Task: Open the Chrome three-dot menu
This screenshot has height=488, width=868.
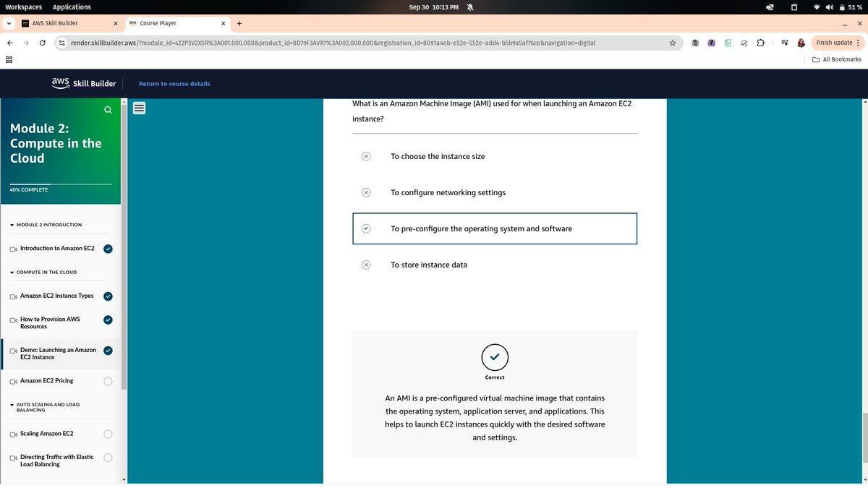Action: coord(859,43)
